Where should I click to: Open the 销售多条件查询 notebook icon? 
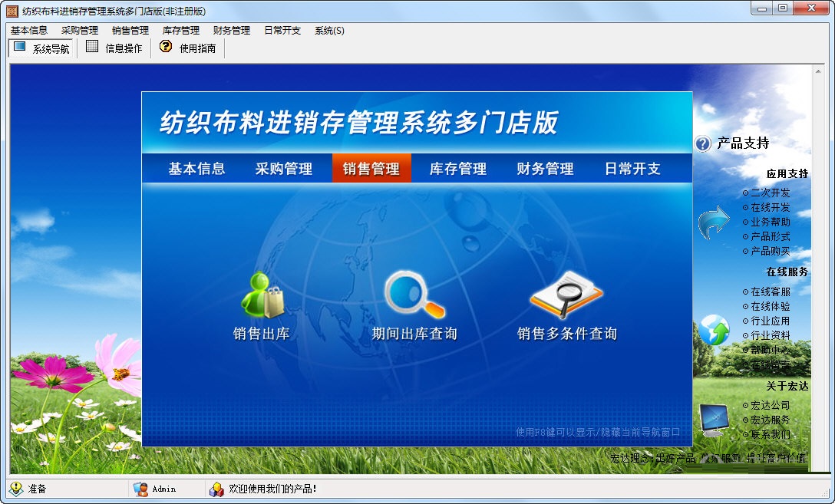pyautogui.click(x=566, y=295)
